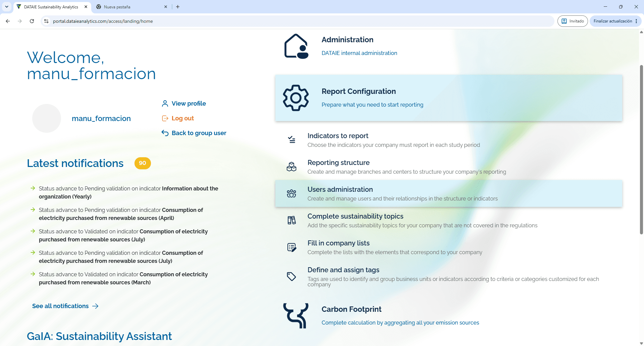Image resolution: width=644 pixels, height=346 pixels.
Task: Open the Administration house icon
Action: click(x=296, y=46)
